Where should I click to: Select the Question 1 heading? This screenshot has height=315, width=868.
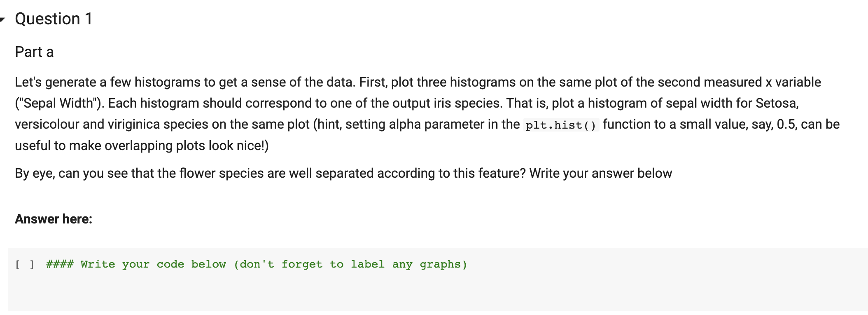(54, 19)
